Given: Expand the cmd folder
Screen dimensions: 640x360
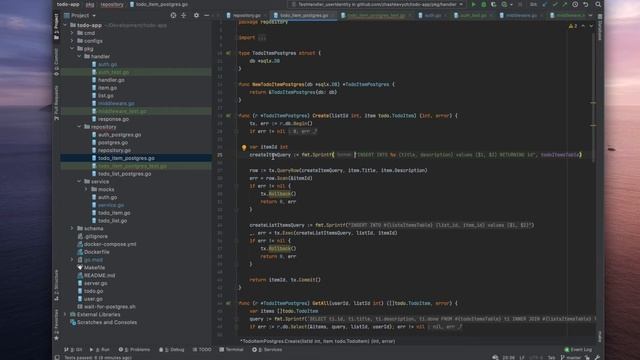Looking at the screenshot, I should click(x=72, y=33).
